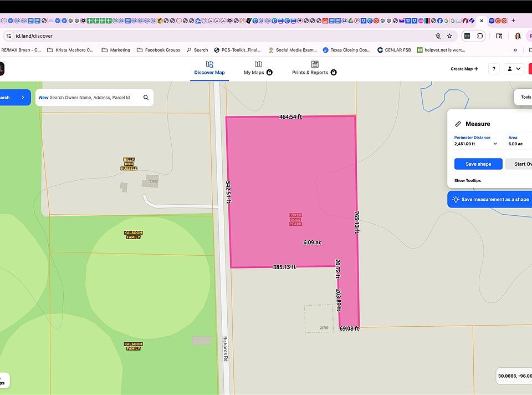Switch to the Discover Map tab
The height and width of the screenshot is (395, 532).
tap(209, 68)
